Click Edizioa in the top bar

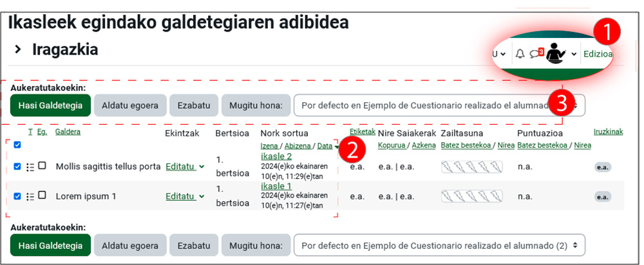point(598,54)
